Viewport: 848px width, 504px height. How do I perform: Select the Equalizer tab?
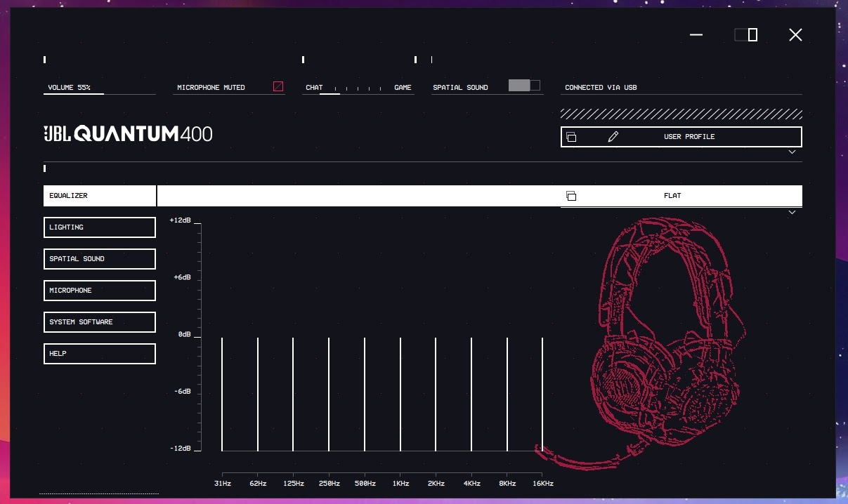pos(100,196)
